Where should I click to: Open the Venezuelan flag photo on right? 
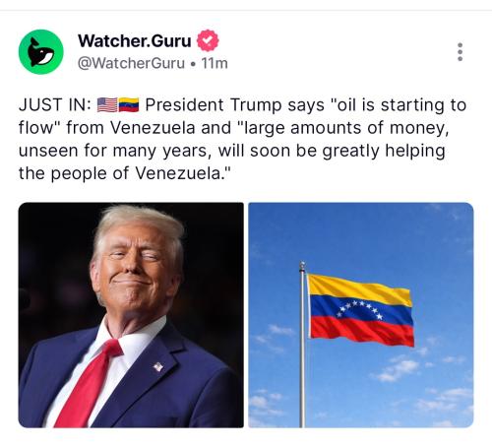click(x=361, y=315)
